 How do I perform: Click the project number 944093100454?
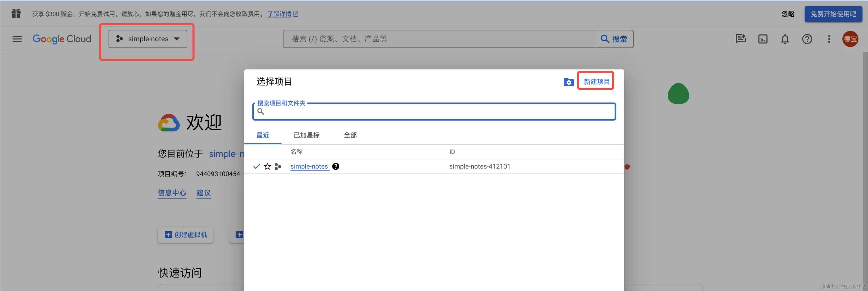click(218, 174)
